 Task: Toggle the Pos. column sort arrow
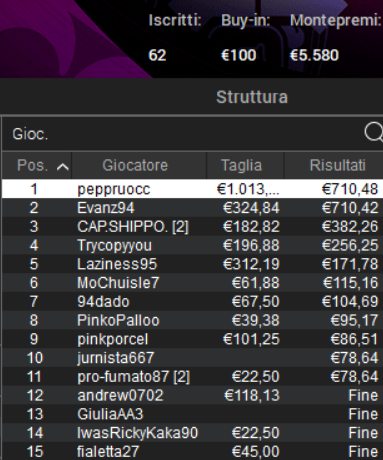tap(63, 166)
